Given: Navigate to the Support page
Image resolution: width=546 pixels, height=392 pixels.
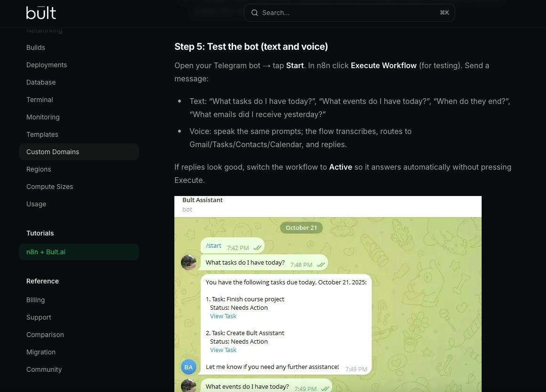Looking at the screenshot, I should click(39, 317).
